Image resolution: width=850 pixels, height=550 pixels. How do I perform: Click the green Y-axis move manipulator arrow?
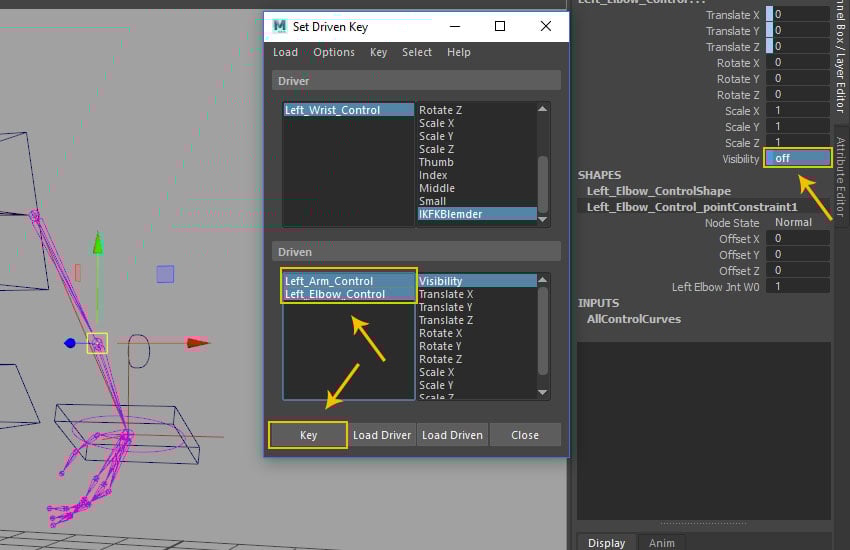(98, 244)
